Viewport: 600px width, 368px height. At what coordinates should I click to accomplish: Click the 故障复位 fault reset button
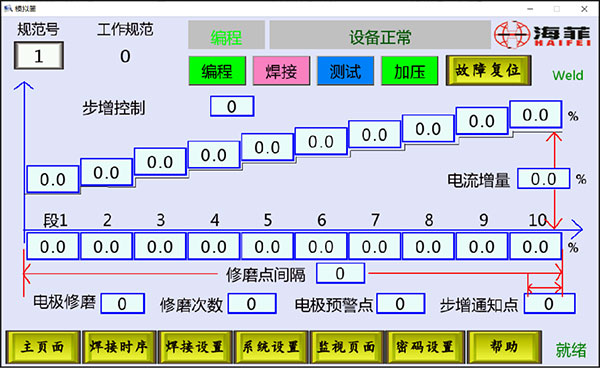[x=488, y=70]
